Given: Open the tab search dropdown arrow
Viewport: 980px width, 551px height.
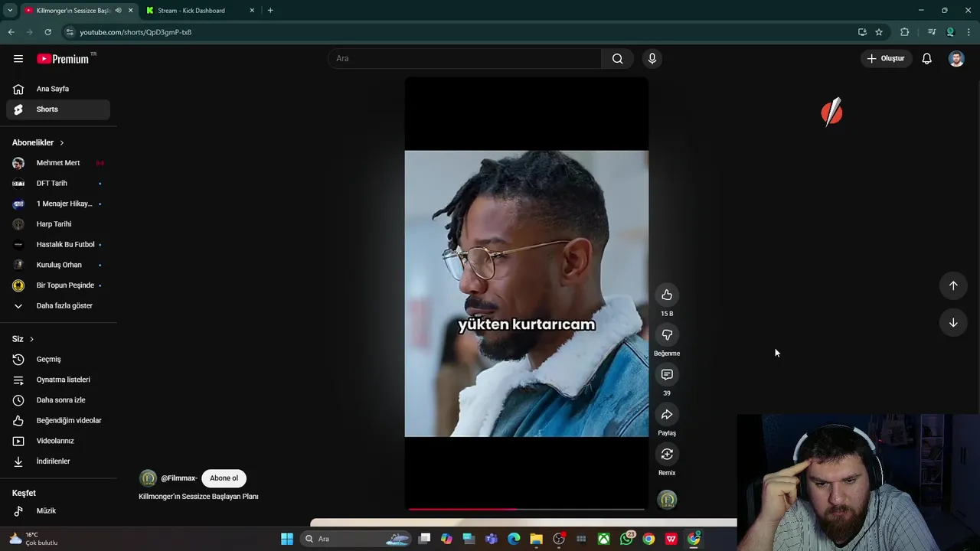Looking at the screenshot, I should tap(10, 11).
